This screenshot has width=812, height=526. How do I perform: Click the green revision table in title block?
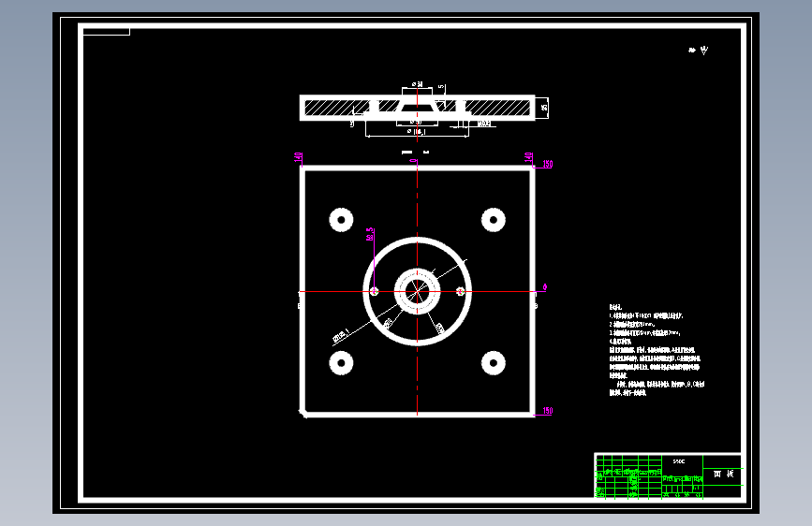628,476
